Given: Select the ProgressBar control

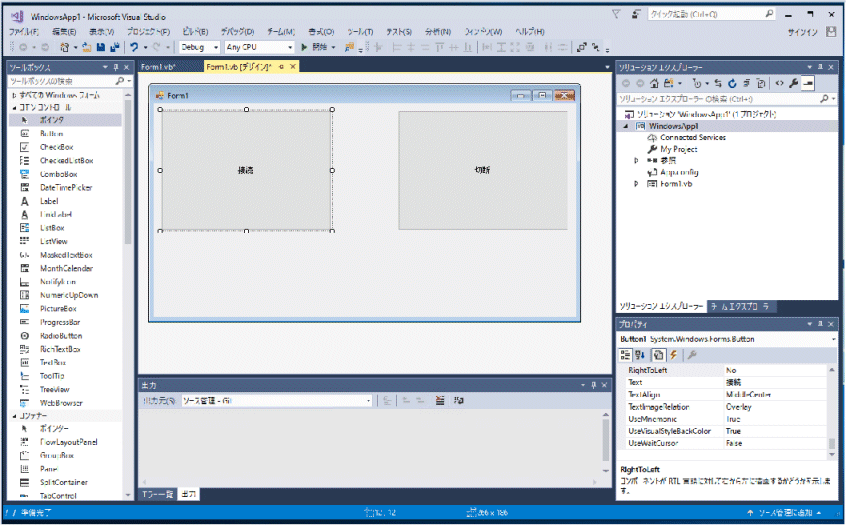Looking at the screenshot, I should point(60,322).
